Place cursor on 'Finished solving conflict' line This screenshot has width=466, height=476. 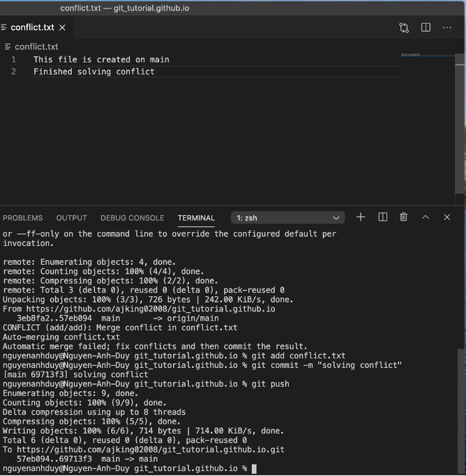coord(94,72)
